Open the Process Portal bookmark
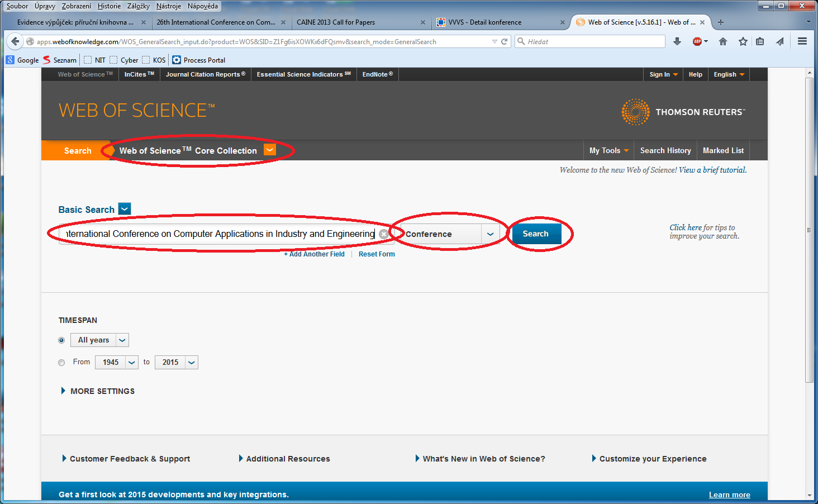 coord(199,60)
